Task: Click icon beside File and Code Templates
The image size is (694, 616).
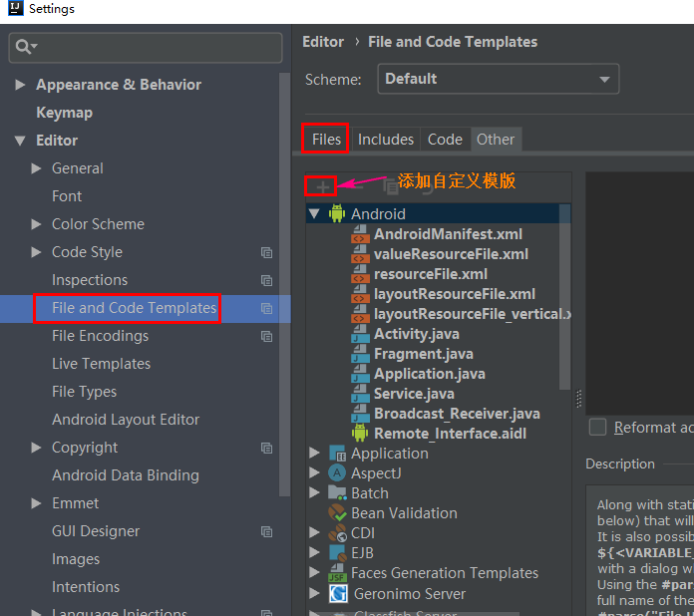Action: 266,308
